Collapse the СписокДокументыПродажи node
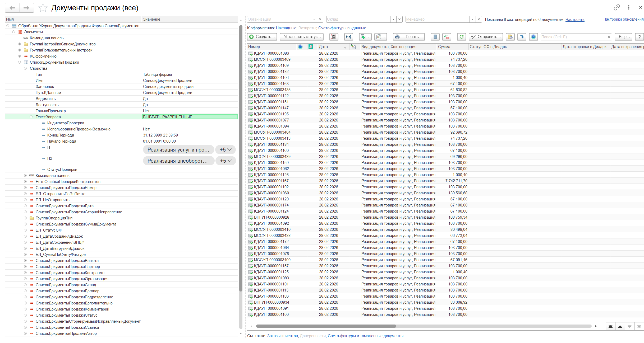Screen dimensions: 644x343 point(19,62)
